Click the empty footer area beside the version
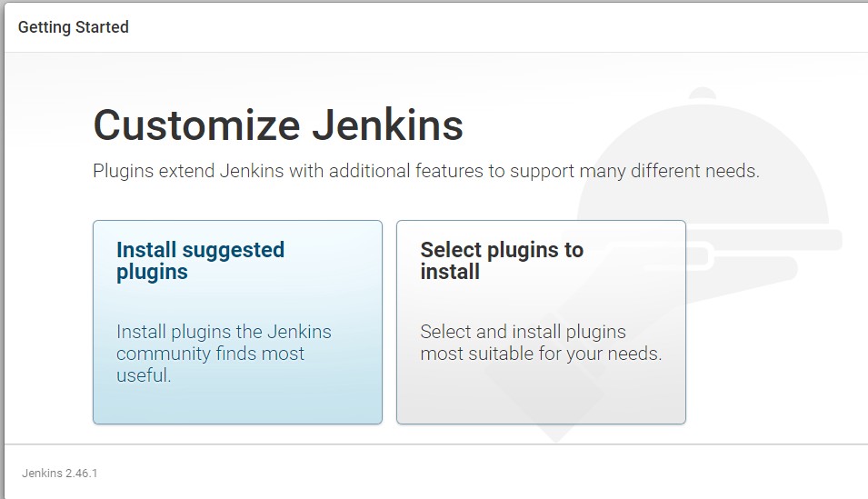 pos(482,473)
